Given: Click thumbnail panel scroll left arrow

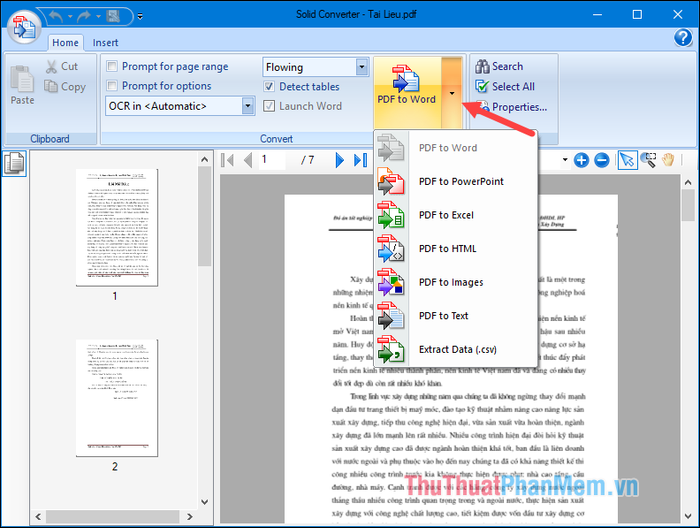Looking at the screenshot, I should [x=38, y=516].
